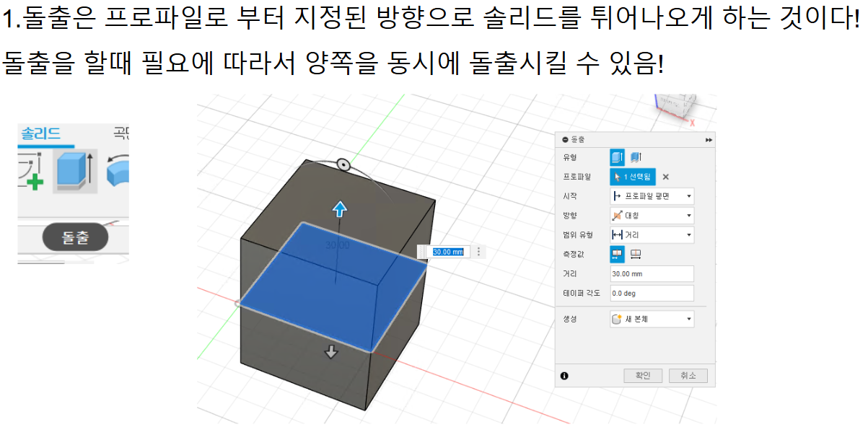Click the 테이퍼 각도 label text

coord(582,294)
